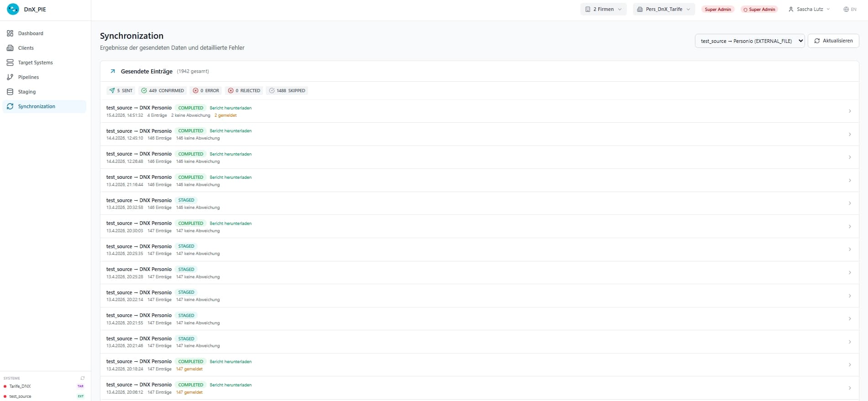Expand the 14.4.2026 12:45:10 entry chevron
The width and height of the screenshot is (868, 401).
click(x=850, y=134)
